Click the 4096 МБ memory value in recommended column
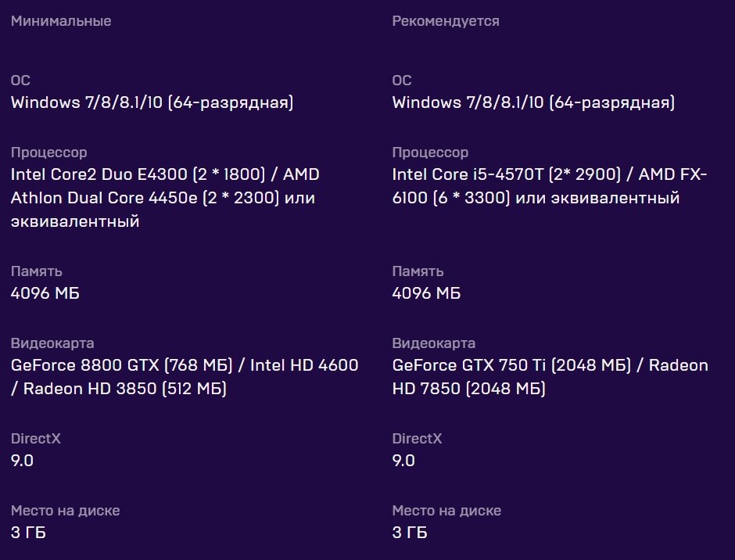735x560 pixels. 426,293
